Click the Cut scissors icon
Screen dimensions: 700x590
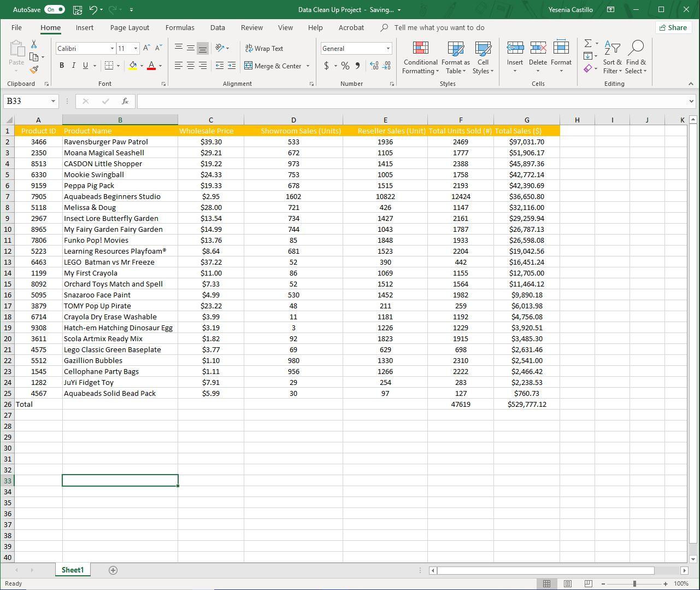click(34, 44)
